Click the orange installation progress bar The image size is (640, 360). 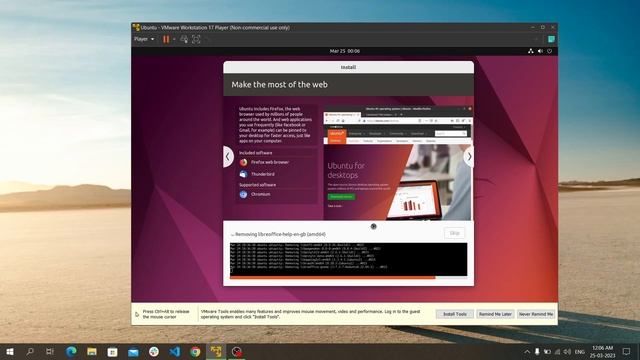coord(349,278)
